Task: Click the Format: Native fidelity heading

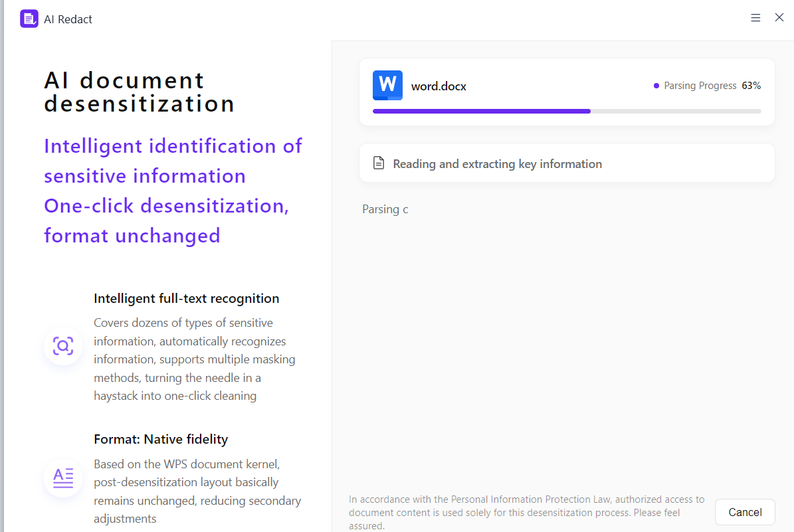Action: pos(161,440)
